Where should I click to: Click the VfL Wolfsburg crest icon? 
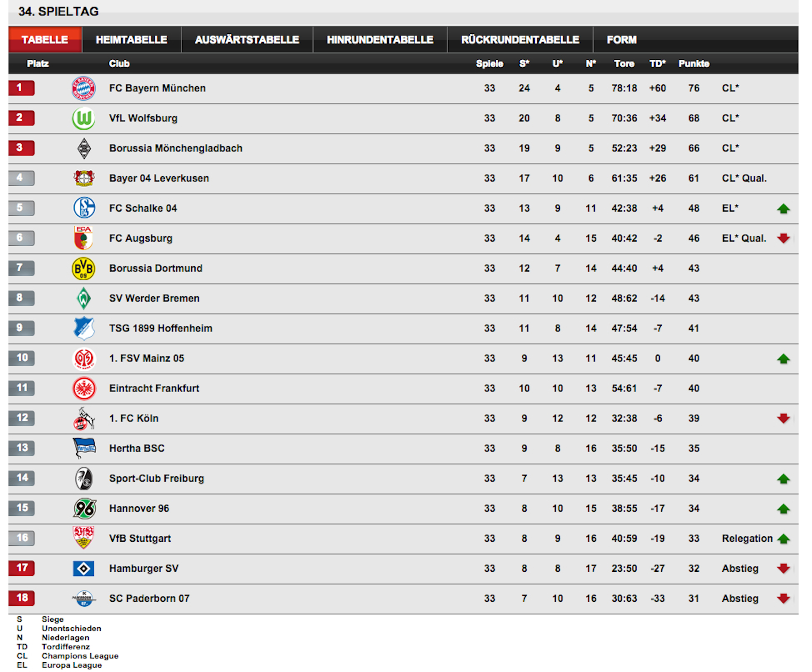coord(84,118)
